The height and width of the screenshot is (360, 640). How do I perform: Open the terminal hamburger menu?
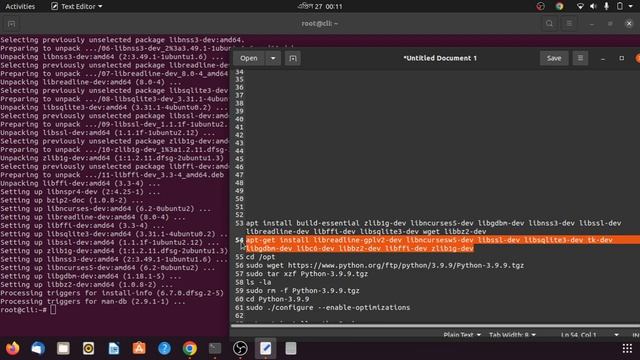click(569, 24)
